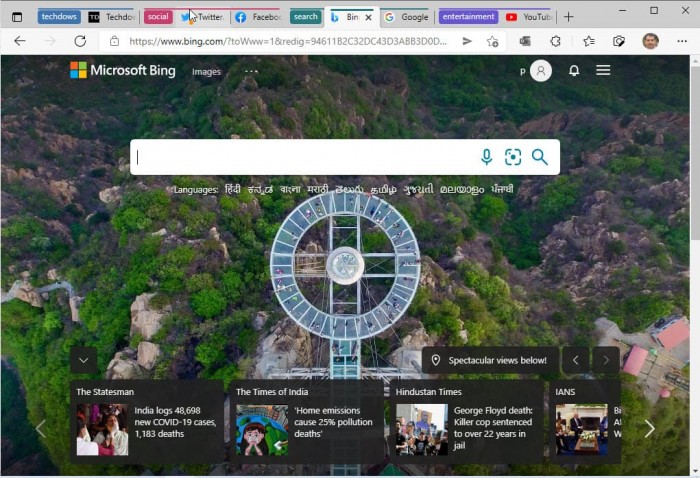Click inside the Bing search box
Screen dimensions: 700x478
click(x=300, y=157)
